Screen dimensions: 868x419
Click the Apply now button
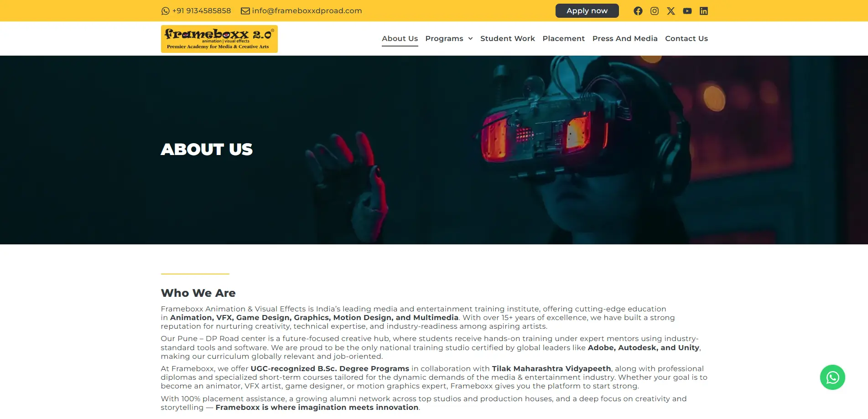[587, 11]
